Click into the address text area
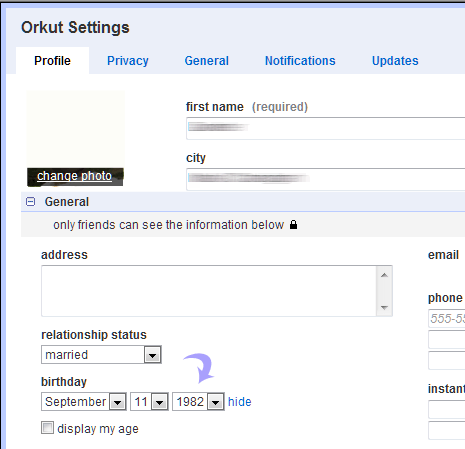Screen dimensions: 465x449 209,291
